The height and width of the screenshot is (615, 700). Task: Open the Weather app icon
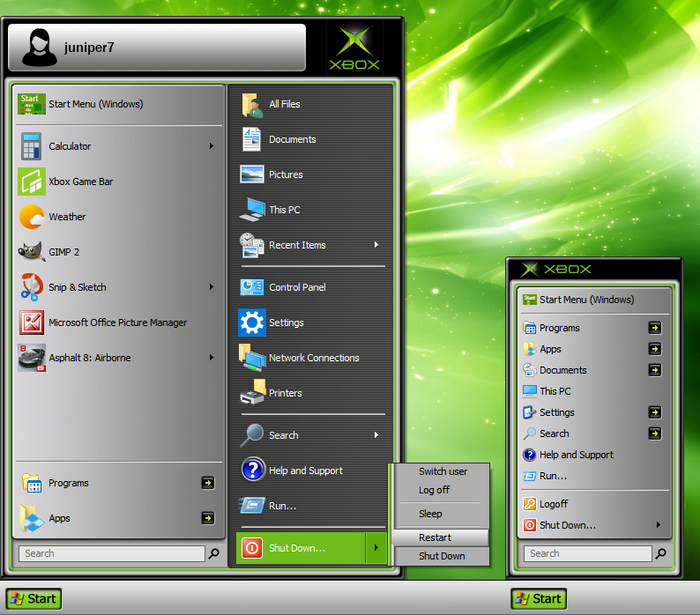32,217
